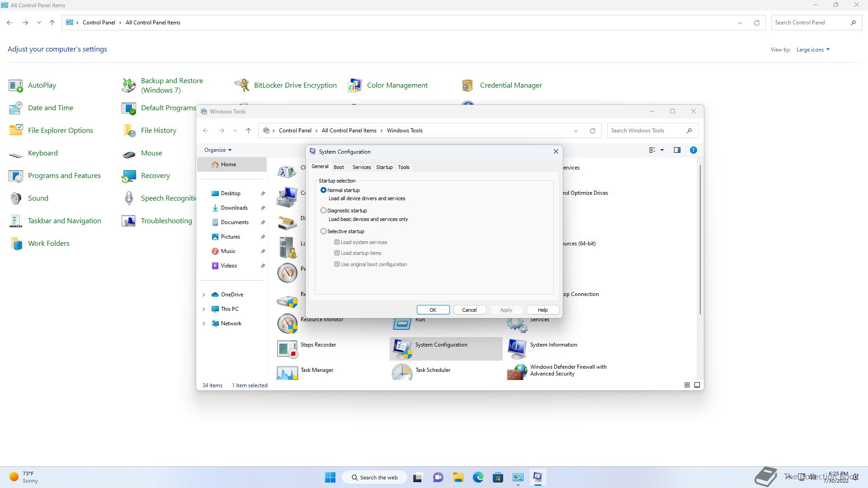
Task: Open Work Folders icon
Action: click(x=16, y=244)
